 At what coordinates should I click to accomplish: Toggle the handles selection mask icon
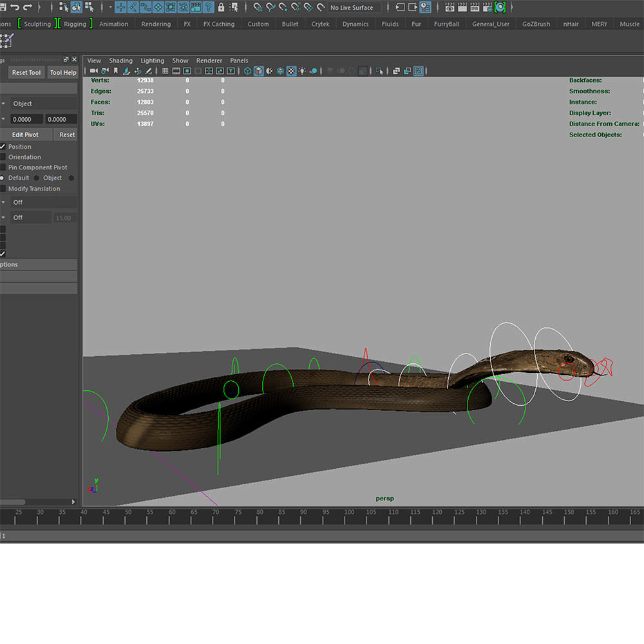[x=121, y=7]
